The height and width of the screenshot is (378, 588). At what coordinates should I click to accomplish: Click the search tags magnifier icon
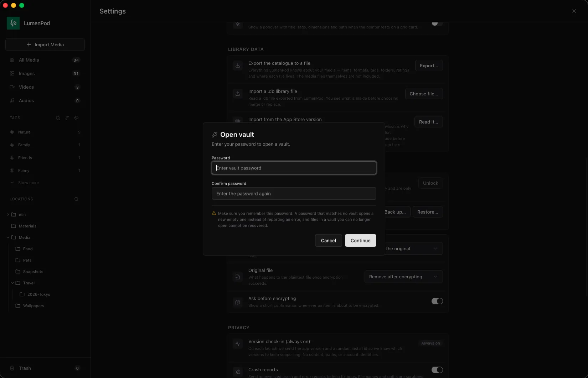[x=58, y=118]
